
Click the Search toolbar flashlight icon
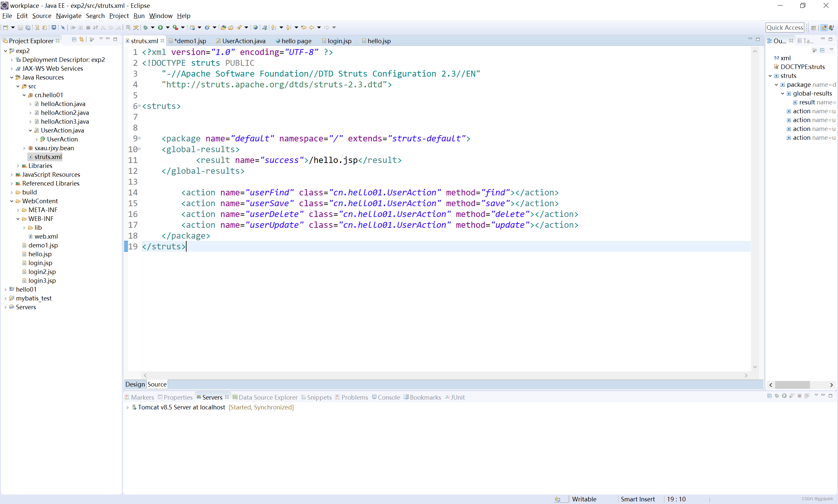tap(239, 27)
